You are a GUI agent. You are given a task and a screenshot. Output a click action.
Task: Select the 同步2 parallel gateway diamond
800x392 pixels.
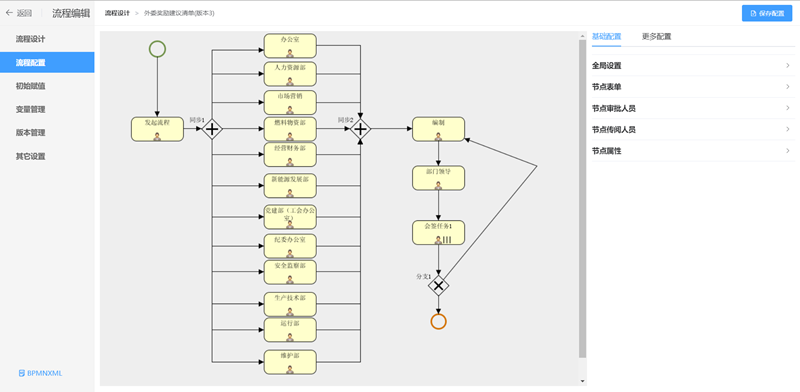pos(361,129)
